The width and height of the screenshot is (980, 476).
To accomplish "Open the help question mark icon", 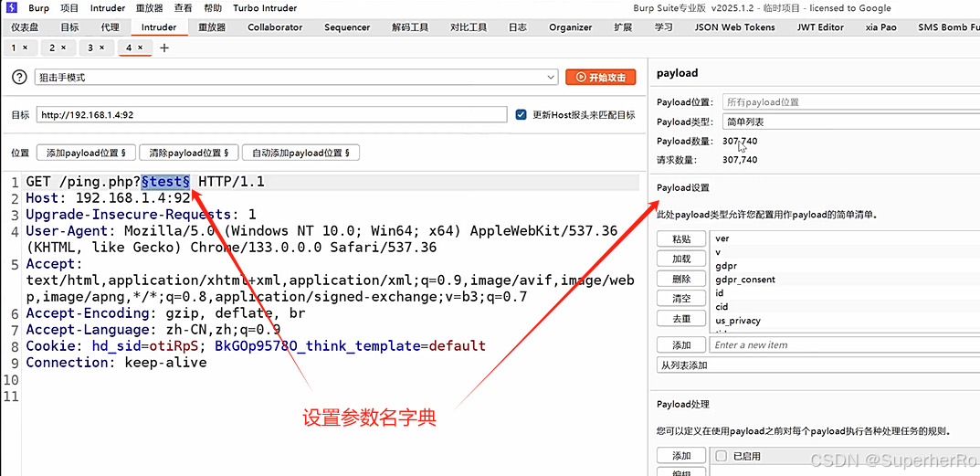I will pos(20,77).
